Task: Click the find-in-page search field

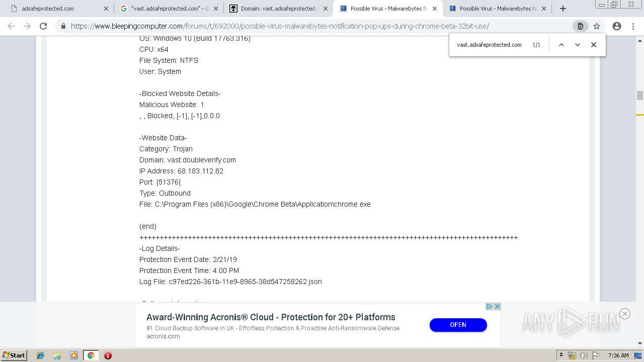Action: click(x=491, y=45)
